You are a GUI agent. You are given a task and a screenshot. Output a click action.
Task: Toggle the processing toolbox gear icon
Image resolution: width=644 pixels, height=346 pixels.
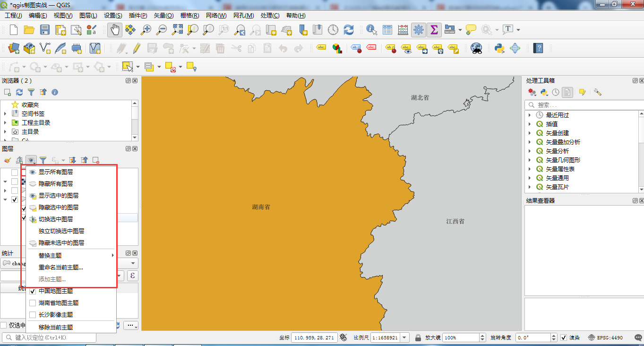click(418, 30)
